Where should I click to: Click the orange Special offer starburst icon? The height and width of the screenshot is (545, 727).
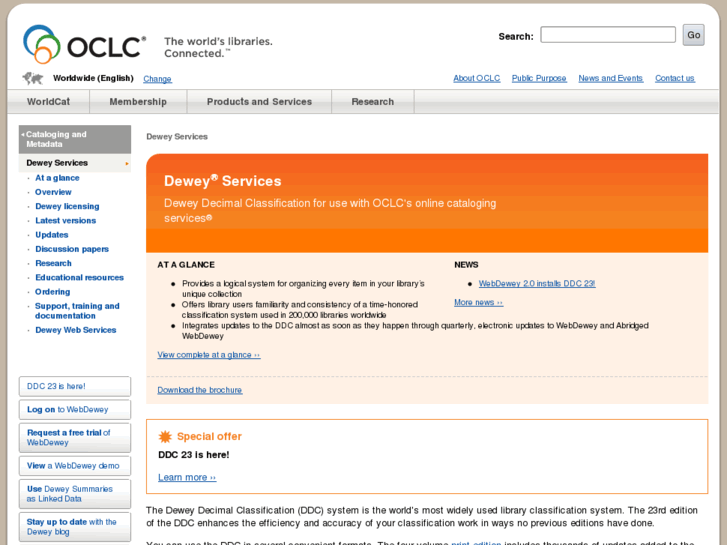(x=165, y=436)
